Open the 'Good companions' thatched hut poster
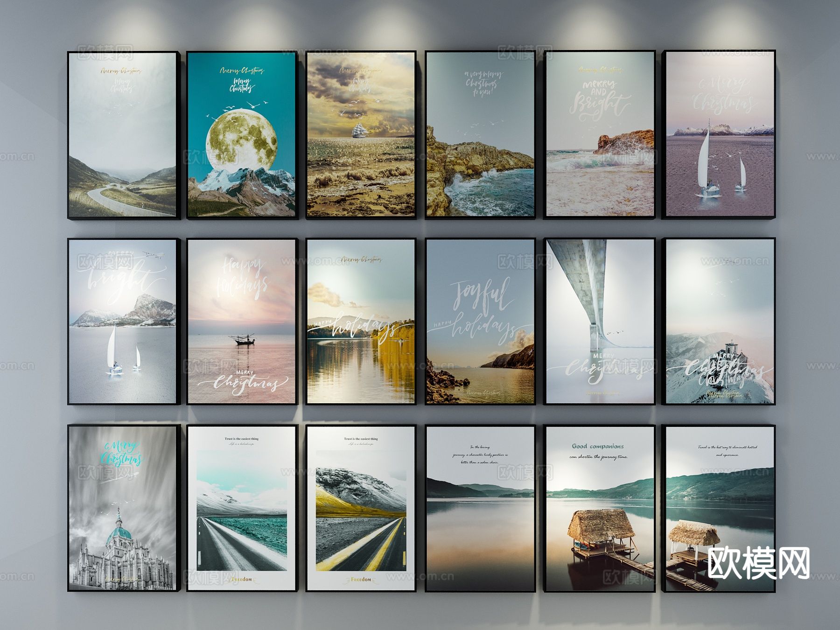The width and height of the screenshot is (840, 630). [x=600, y=508]
